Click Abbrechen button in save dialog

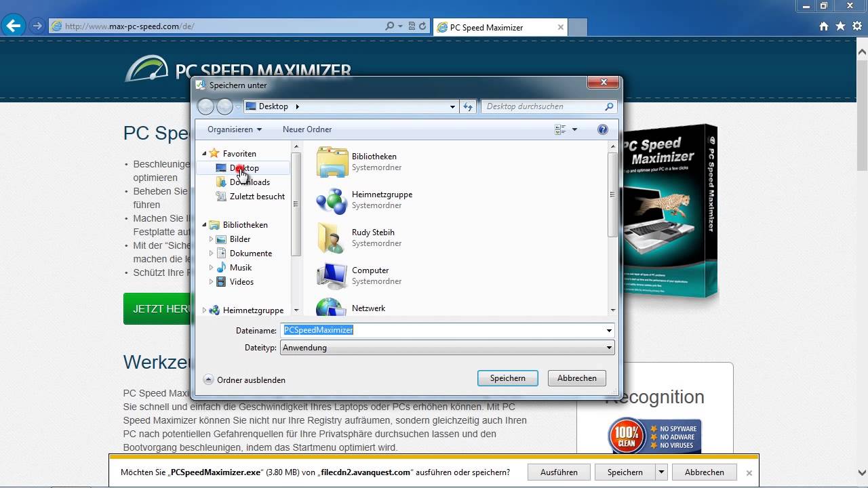pos(577,378)
